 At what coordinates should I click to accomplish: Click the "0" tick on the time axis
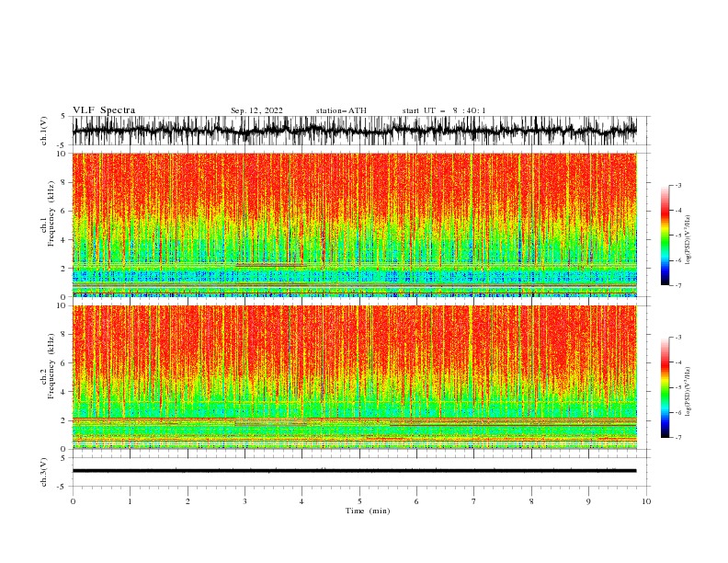[x=73, y=501]
